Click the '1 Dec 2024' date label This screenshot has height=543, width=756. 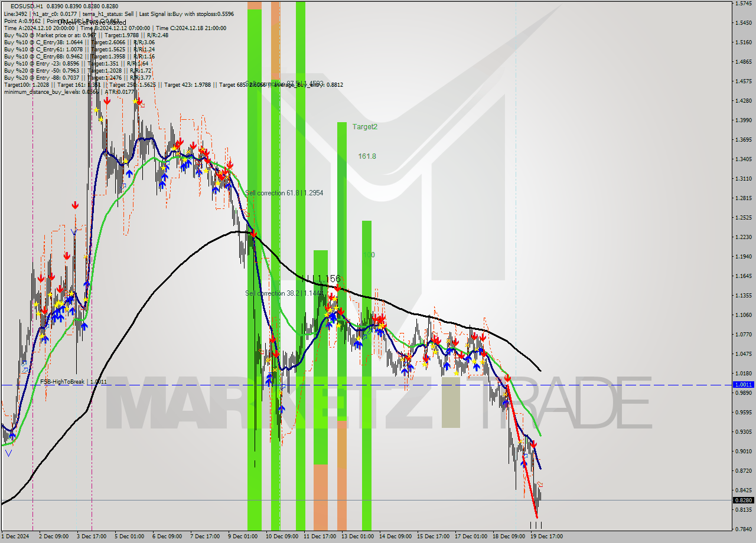click(14, 537)
